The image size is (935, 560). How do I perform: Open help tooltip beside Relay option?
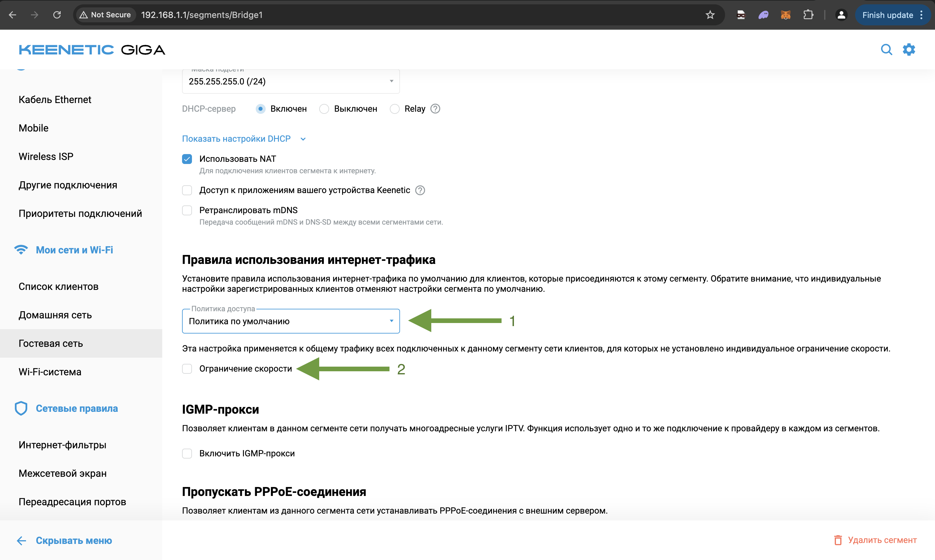pyautogui.click(x=435, y=109)
